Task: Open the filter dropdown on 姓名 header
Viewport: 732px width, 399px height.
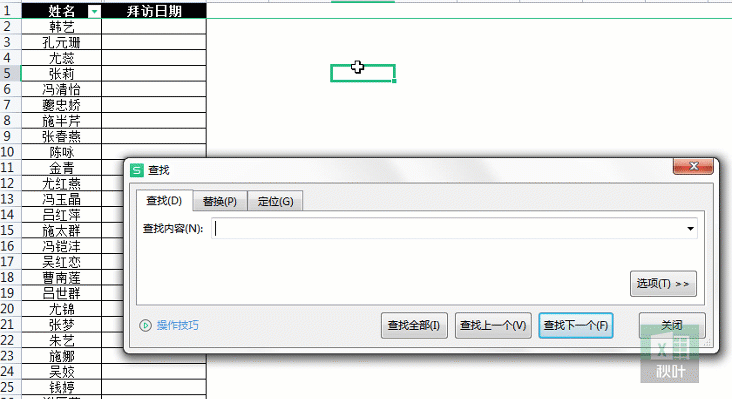Action: tap(94, 12)
